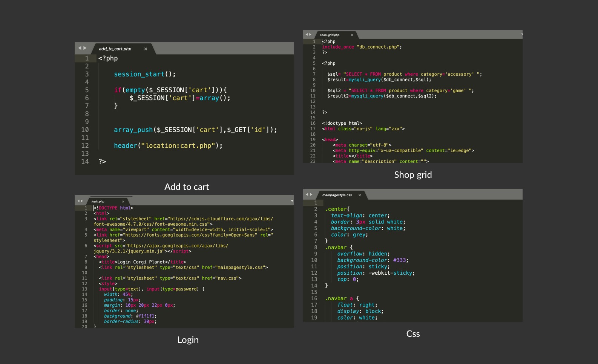Click line number 10 in add_to_cart.php gutter
Screen dimensions: 598x364
[x=85, y=130]
